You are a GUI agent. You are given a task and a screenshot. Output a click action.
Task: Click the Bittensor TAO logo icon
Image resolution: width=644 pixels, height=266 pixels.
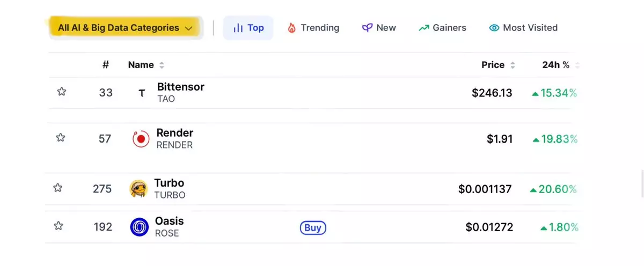[142, 93]
